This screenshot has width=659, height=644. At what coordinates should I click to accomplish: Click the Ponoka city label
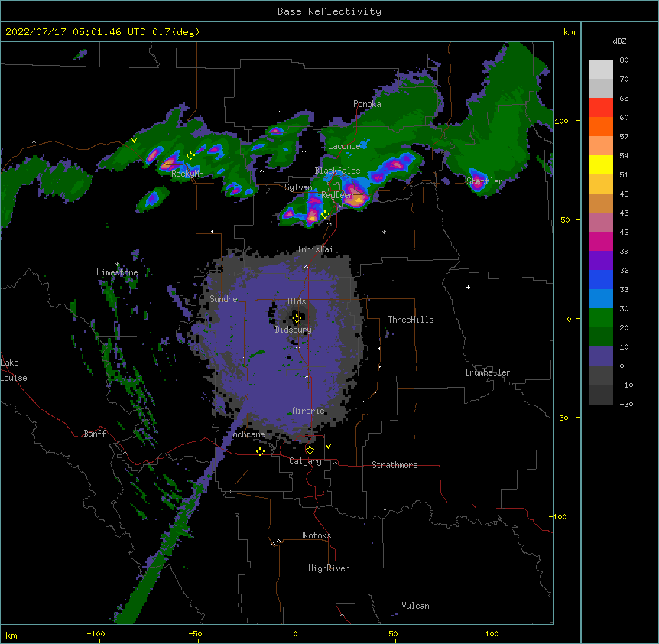click(x=367, y=104)
